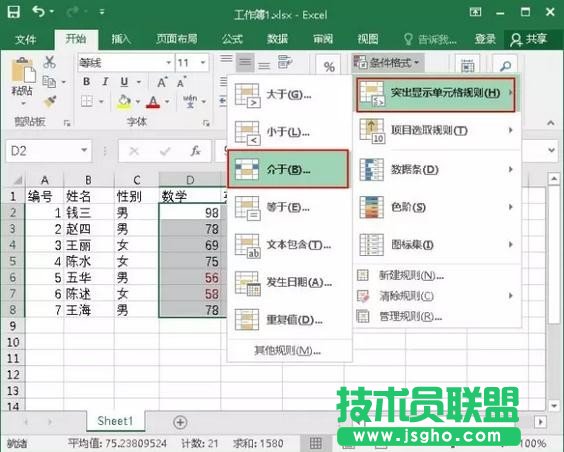Open the fill color options arrow
The width and height of the screenshot is (564, 452).
pyautogui.click(x=137, y=102)
